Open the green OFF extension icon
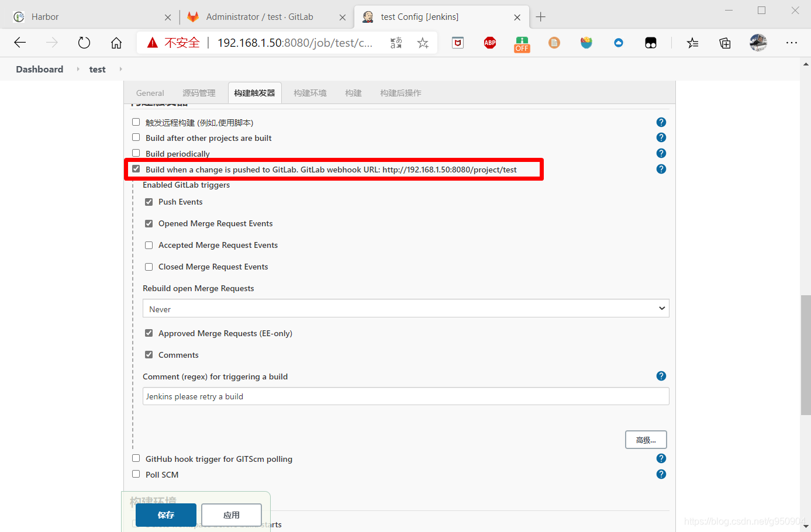Screen dimensions: 811x532 (522, 44)
